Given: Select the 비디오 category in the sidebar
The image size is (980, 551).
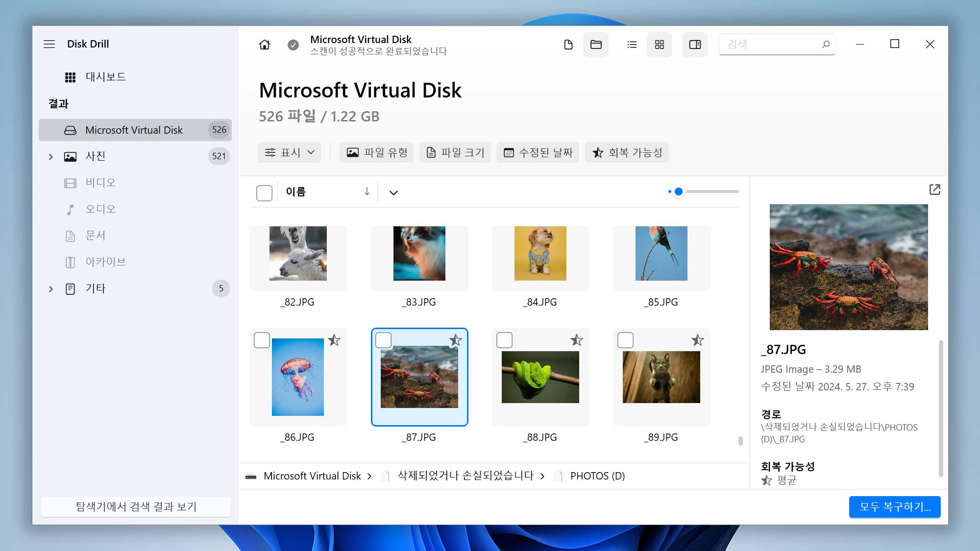Looking at the screenshot, I should [100, 182].
